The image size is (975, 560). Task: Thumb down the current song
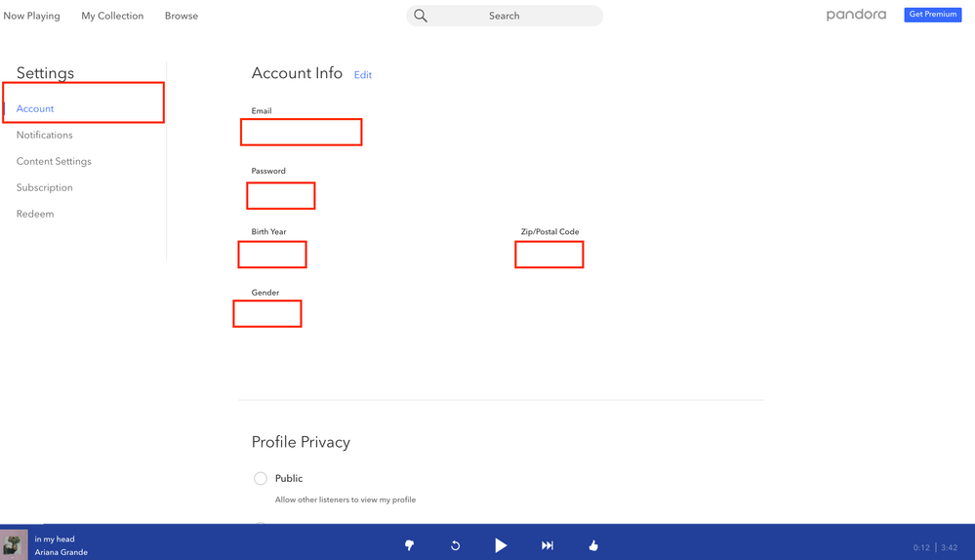click(409, 545)
